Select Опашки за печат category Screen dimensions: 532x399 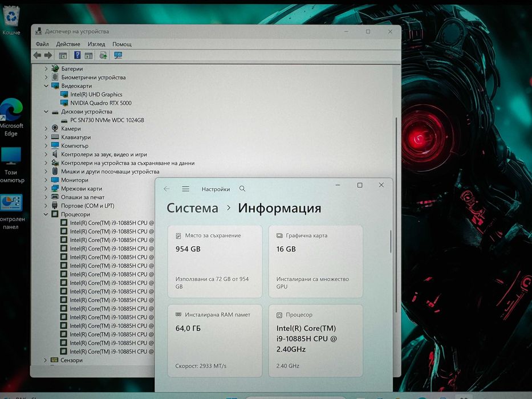click(x=83, y=197)
